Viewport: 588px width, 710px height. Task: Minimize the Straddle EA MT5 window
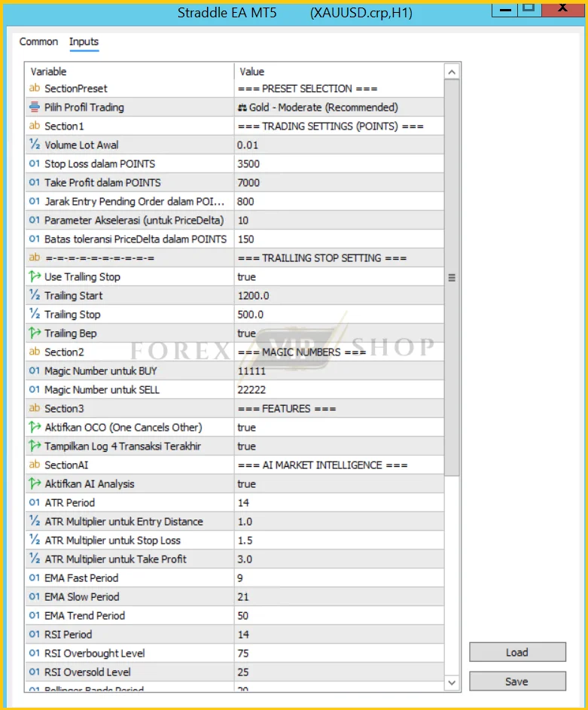504,10
